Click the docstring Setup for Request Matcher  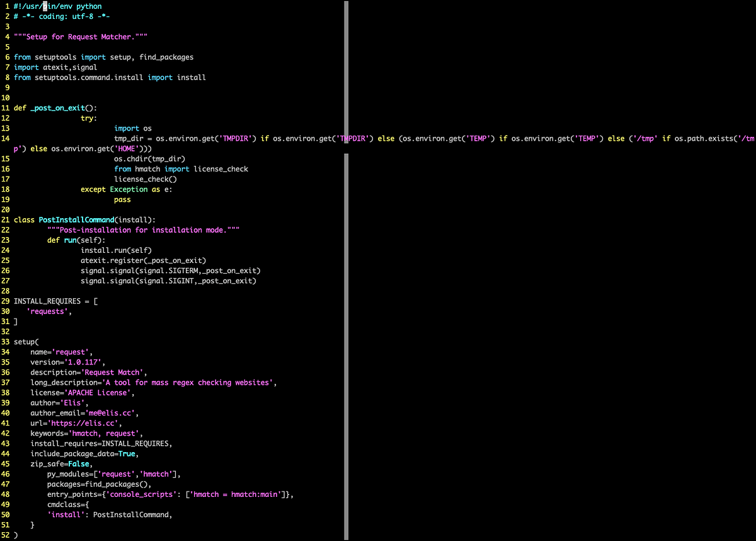tap(82, 37)
